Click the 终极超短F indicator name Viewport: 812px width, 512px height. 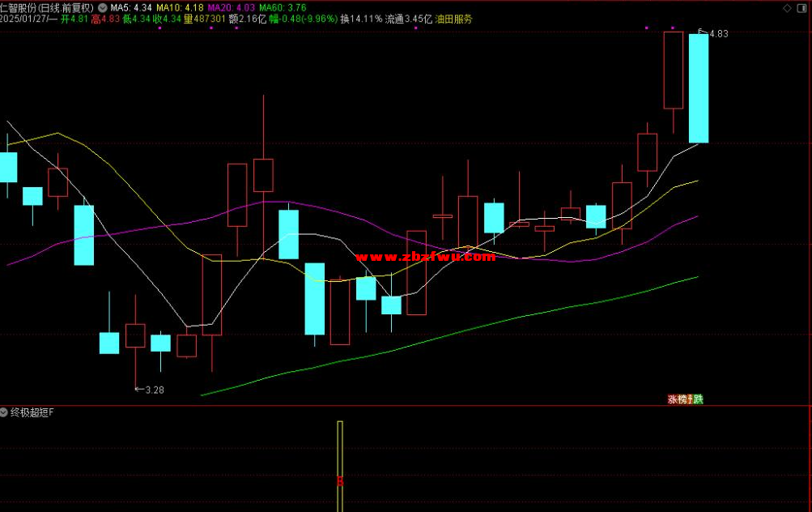[x=32, y=412]
